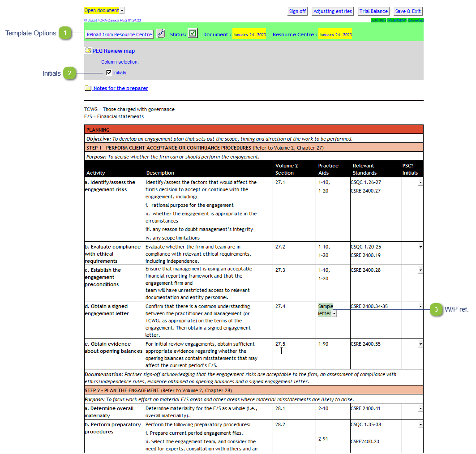This screenshot has height=454, width=476.
Task: Click the link/chain icon beside Reload button
Action: coord(161,34)
